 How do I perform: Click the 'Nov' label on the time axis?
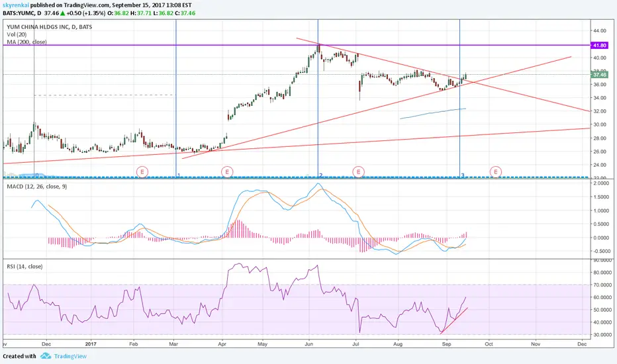[535, 344]
